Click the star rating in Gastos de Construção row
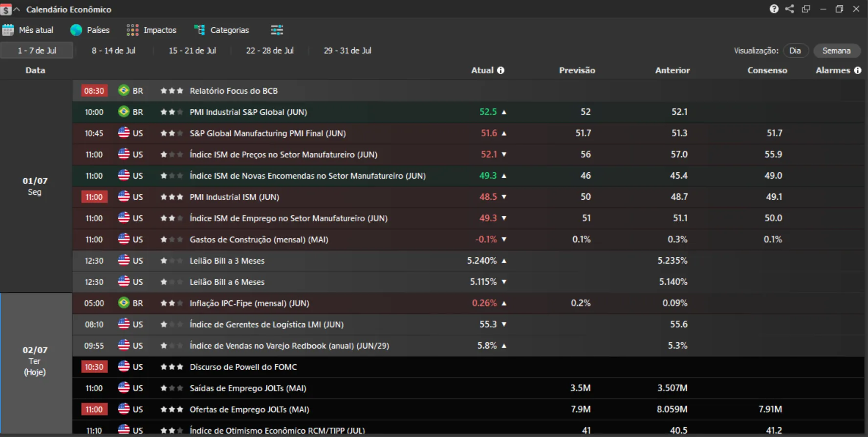Screen dimensions: 868x437 click(172, 239)
